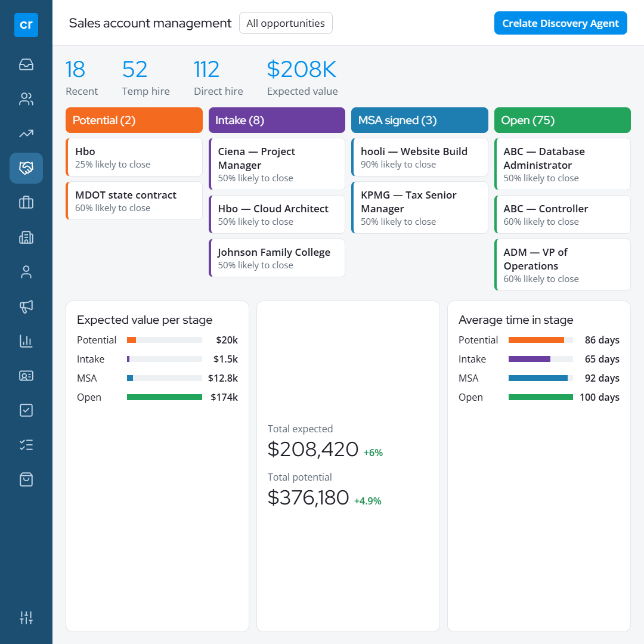Select the handshake sales sidebar icon
The width and height of the screenshot is (644, 644).
click(x=26, y=168)
